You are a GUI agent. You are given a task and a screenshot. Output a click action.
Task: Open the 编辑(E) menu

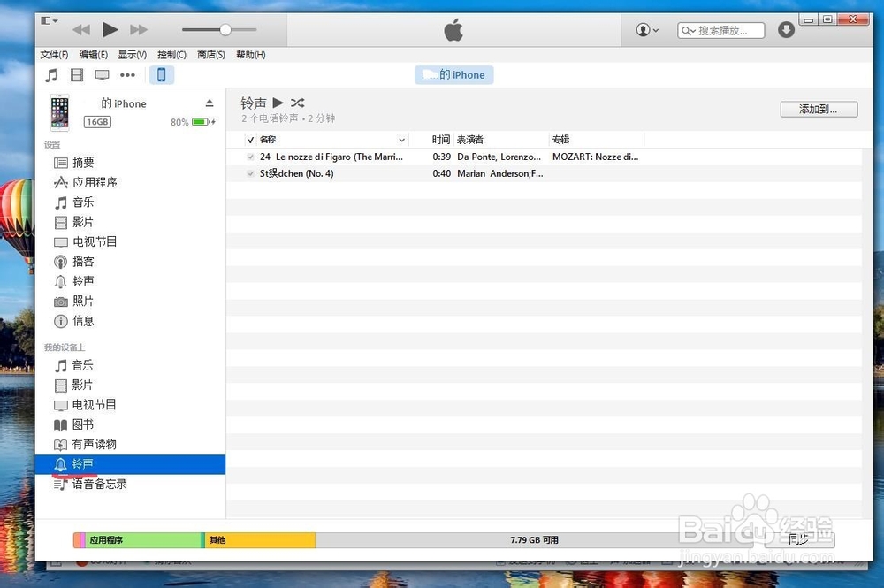(94, 55)
